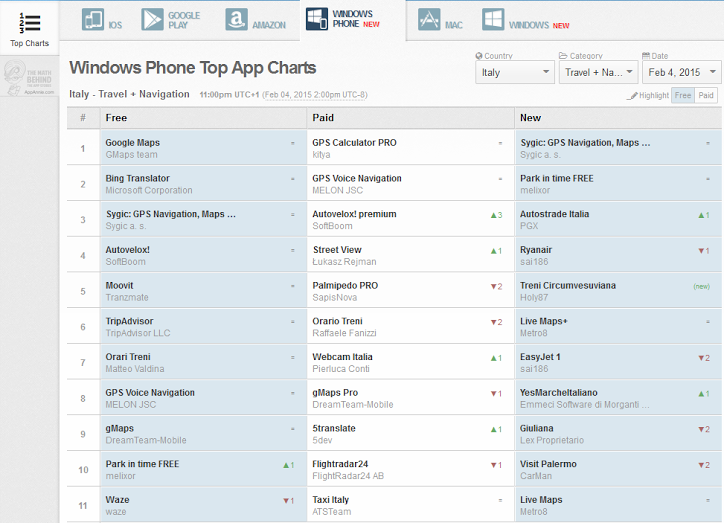Open Bing Translator app link
This screenshot has width=724, height=523.
(138, 178)
